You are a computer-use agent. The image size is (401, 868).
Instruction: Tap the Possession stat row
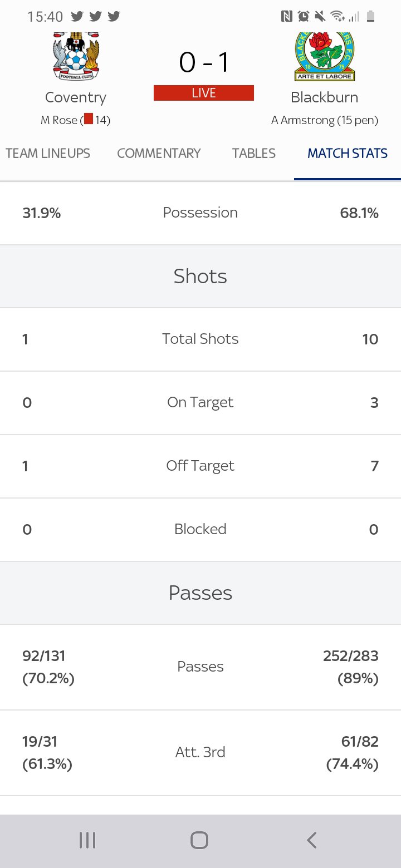[200, 213]
